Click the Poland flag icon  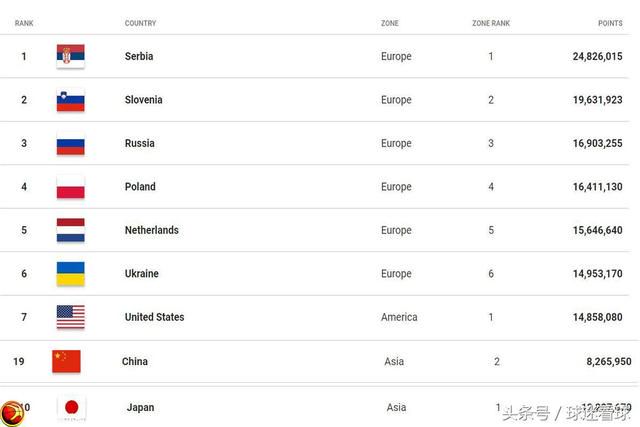(71, 187)
